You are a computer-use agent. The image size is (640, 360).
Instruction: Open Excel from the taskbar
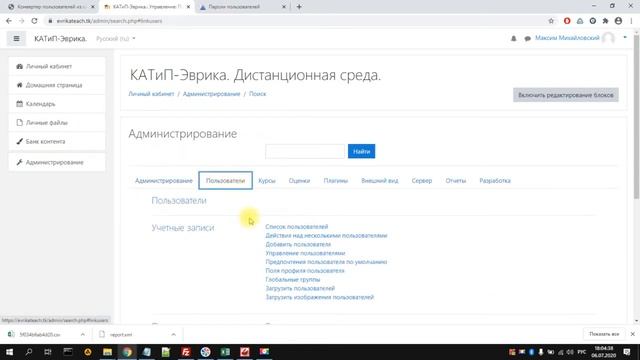(x=225, y=352)
